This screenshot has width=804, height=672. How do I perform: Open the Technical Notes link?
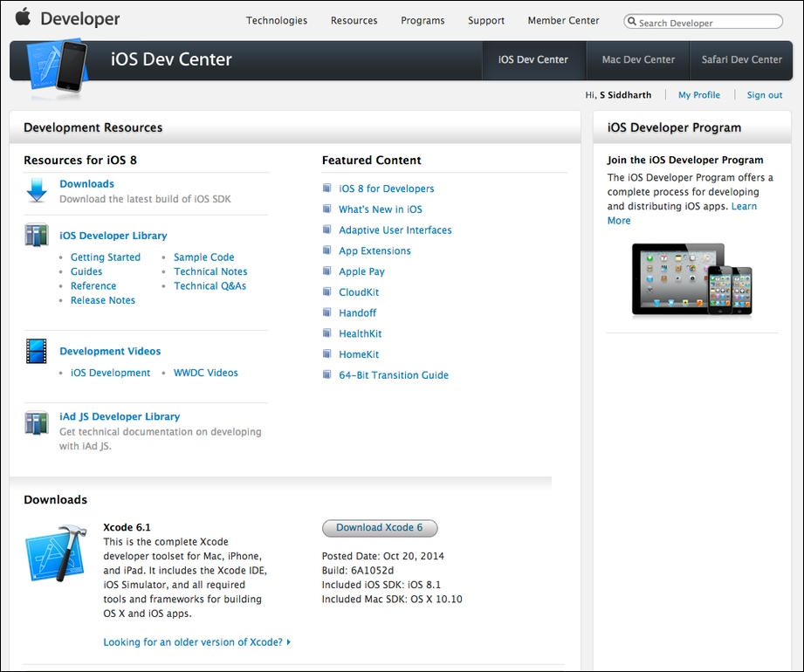[x=210, y=271]
